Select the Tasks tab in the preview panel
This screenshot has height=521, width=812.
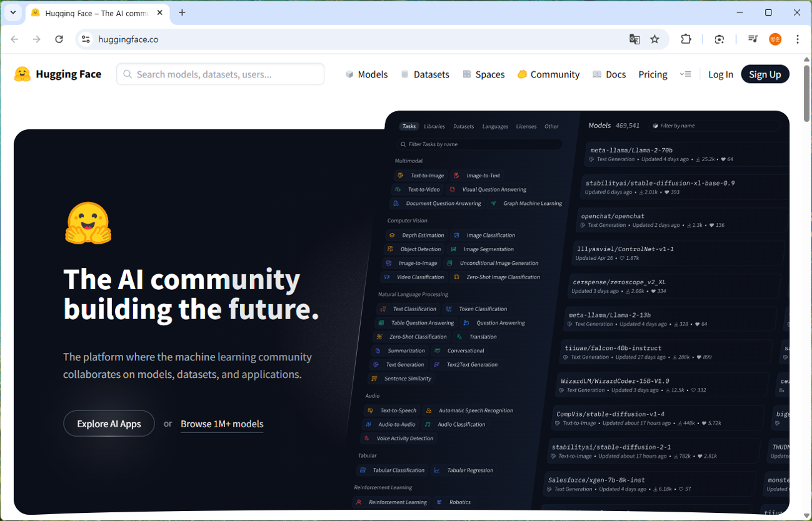pos(409,126)
